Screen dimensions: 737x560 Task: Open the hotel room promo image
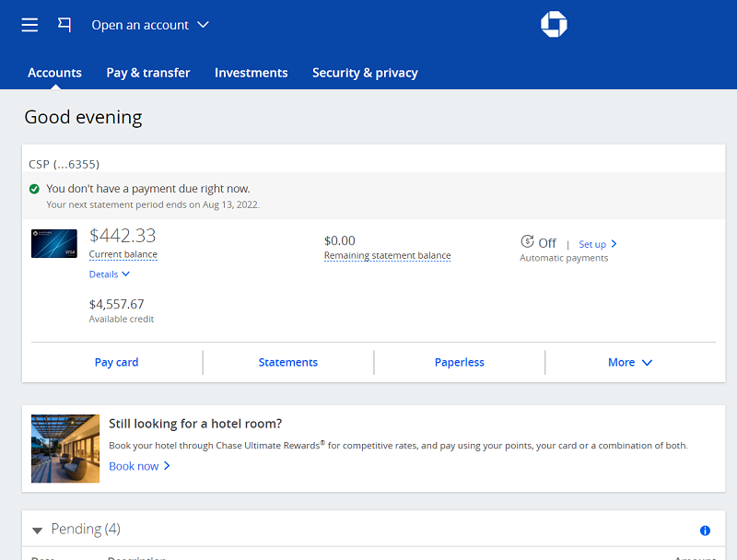click(65, 449)
